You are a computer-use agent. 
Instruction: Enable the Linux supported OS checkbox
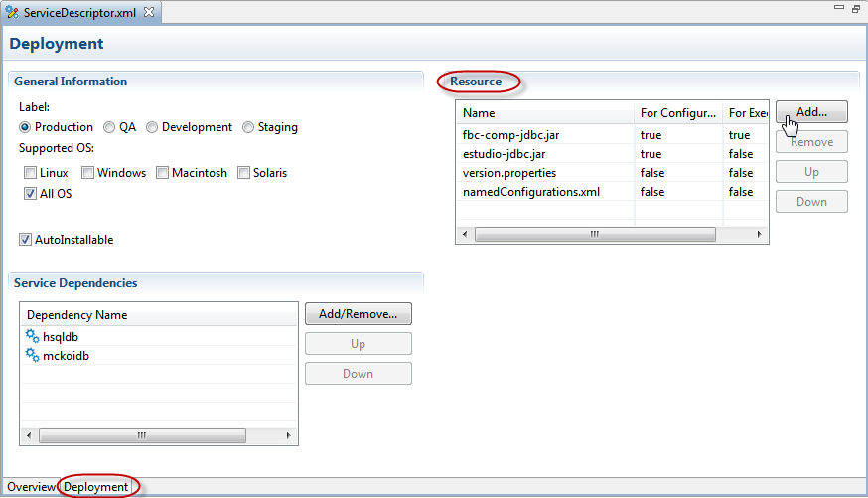(31, 173)
